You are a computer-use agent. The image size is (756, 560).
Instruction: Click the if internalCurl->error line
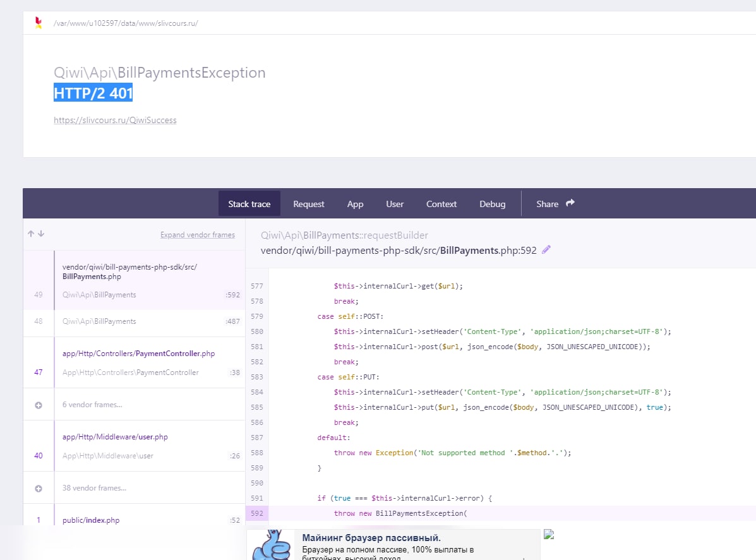pyautogui.click(x=404, y=498)
